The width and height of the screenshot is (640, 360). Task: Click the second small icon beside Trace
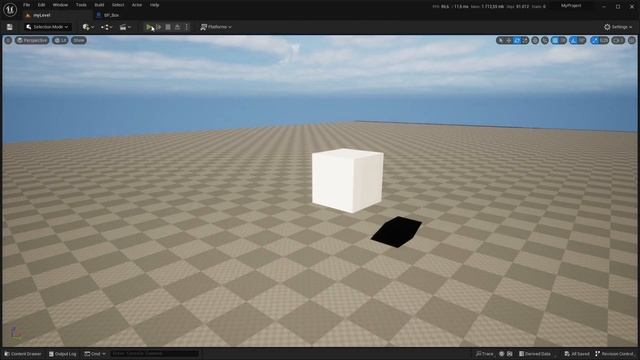510,354
